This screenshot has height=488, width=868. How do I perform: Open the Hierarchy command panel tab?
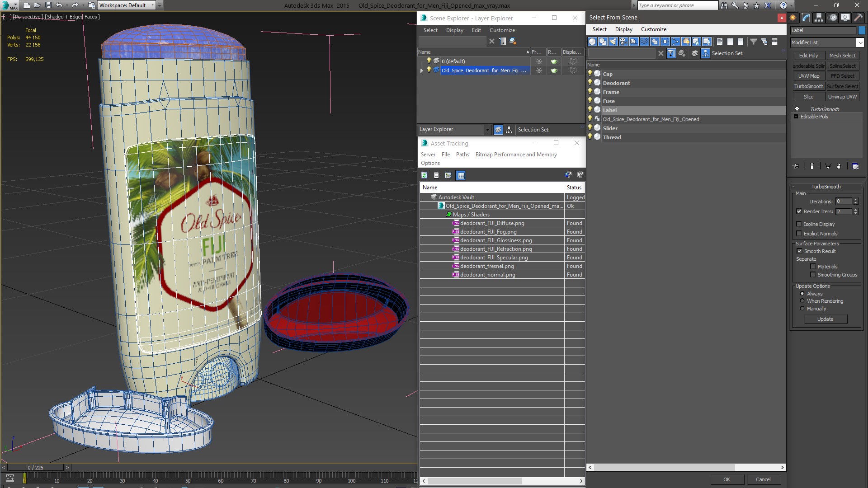(819, 18)
